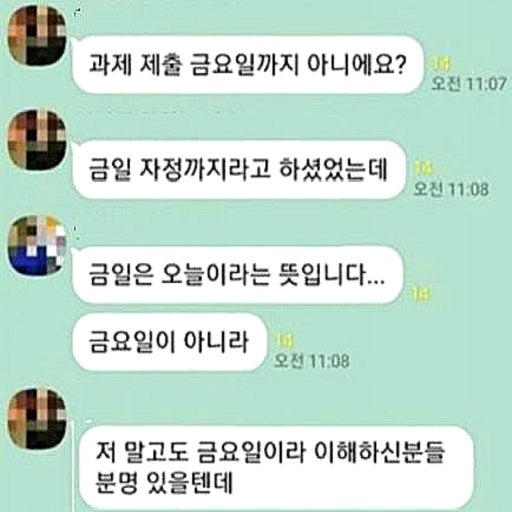Image resolution: width=512 pixels, height=512 pixels.
Task: Select the 과제 제출 금요일까지 아니에요? message bubble
Action: point(248,65)
